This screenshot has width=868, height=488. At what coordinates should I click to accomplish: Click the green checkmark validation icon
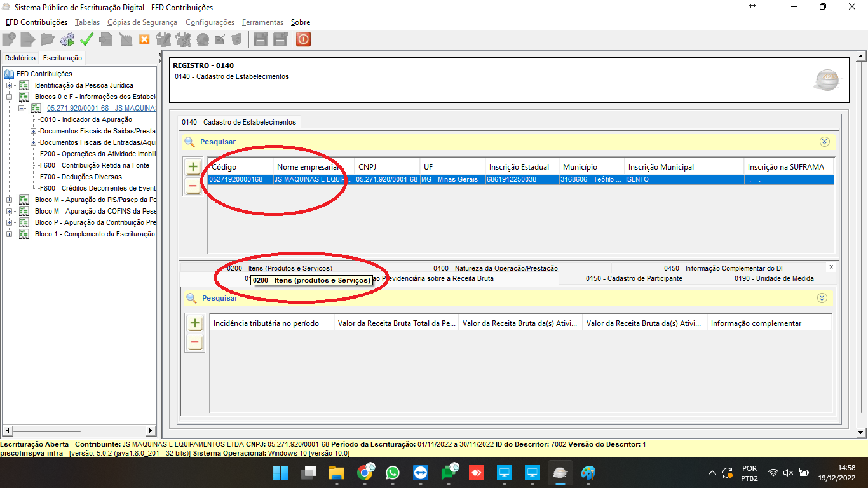point(86,39)
